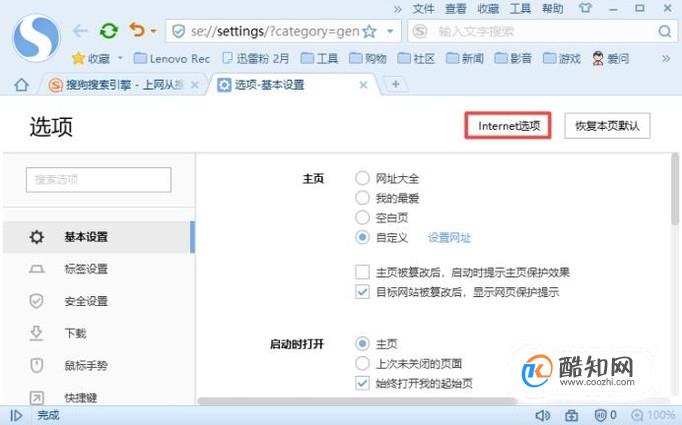Open 社区 bookmark folder
682x425 pixels.
(x=416, y=58)
